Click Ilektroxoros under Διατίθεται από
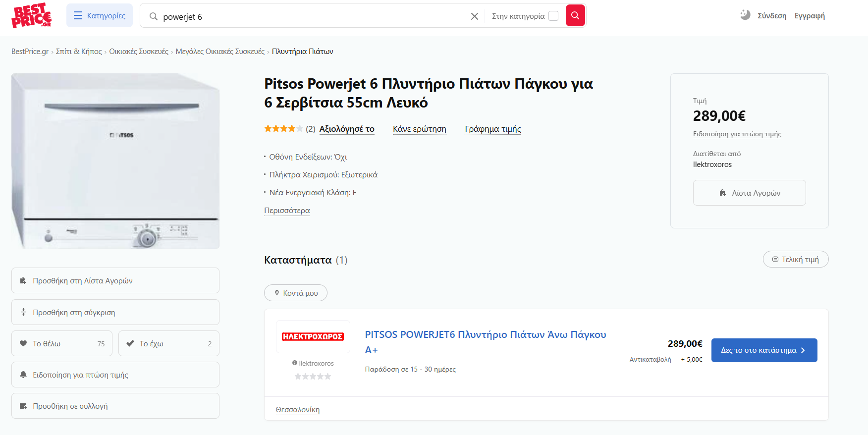 (x=712, y=164)
